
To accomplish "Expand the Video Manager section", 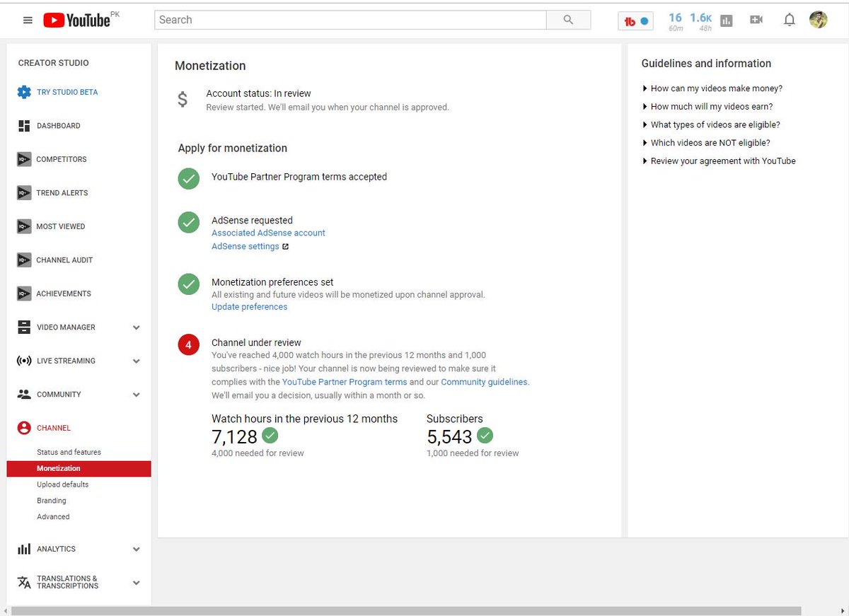I will coord(137,327).
